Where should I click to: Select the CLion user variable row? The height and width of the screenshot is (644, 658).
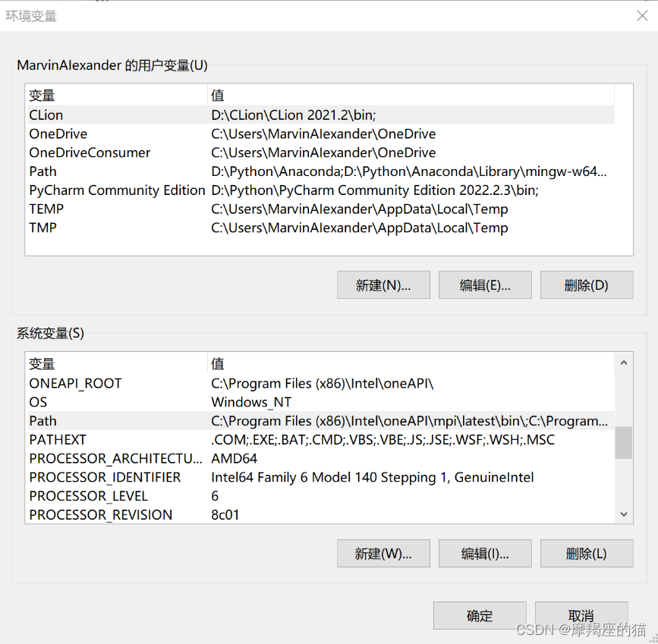(x=114, y=115)
